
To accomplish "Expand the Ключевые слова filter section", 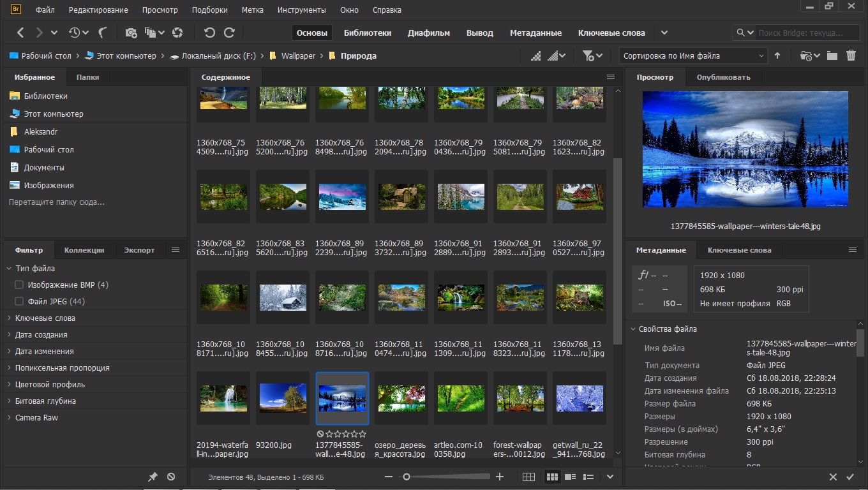I will 45,318.
